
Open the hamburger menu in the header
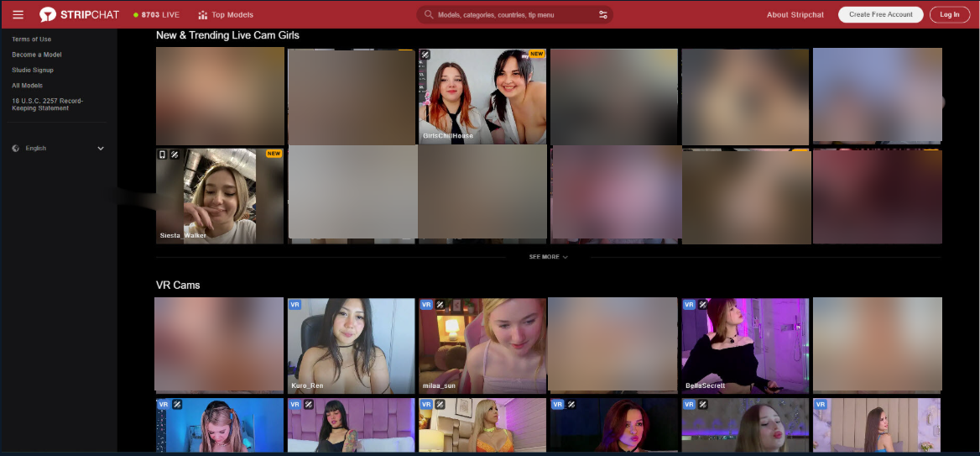18,14
